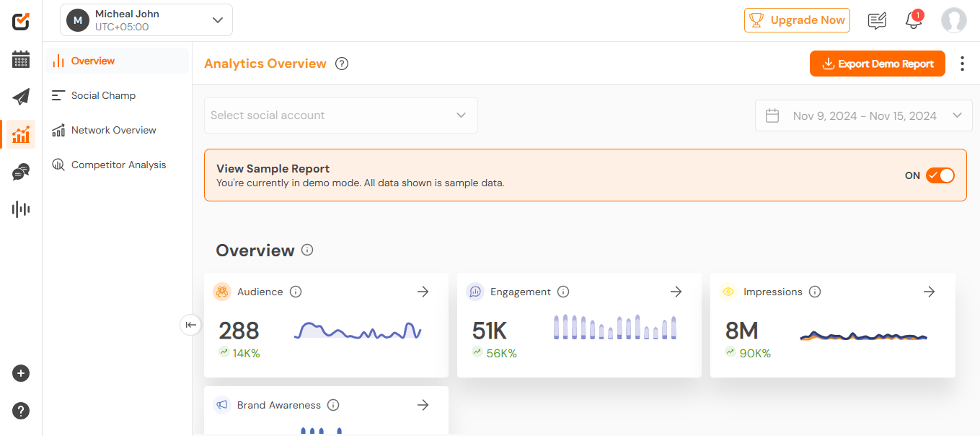Click the Brand Awareness megaphone icon

222,405
